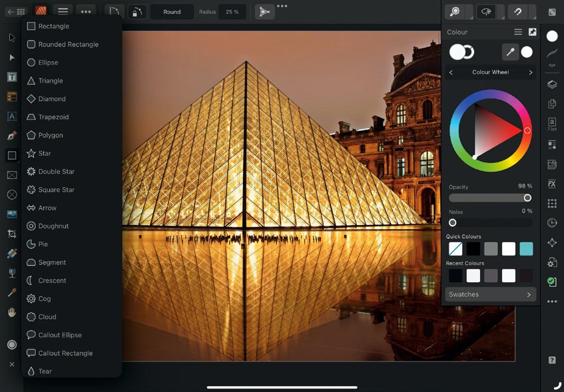Pick the teal quick colour swatch
564x392 pixels.
point(526,249)
